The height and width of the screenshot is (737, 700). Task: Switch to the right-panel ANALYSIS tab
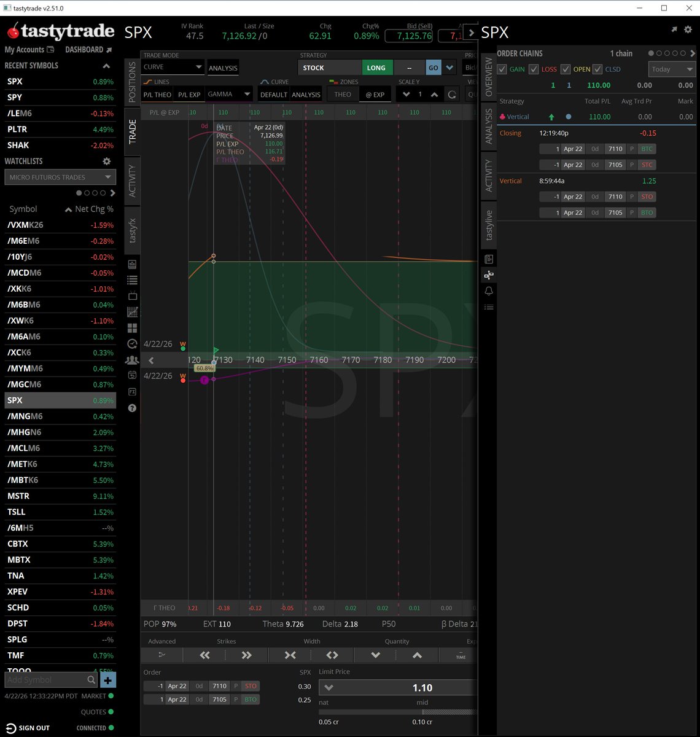[489, 126]
